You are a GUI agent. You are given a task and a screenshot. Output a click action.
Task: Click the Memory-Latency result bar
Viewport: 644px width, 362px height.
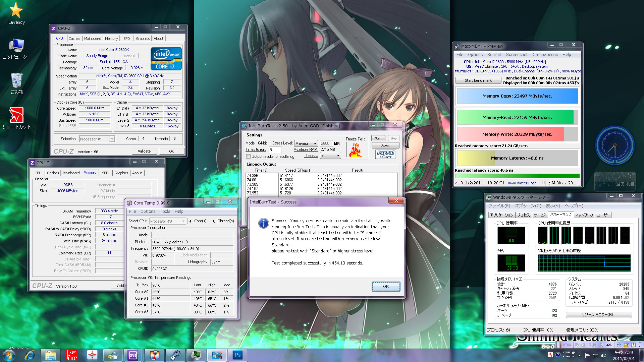pyautogui.click(x=517, y=158)
